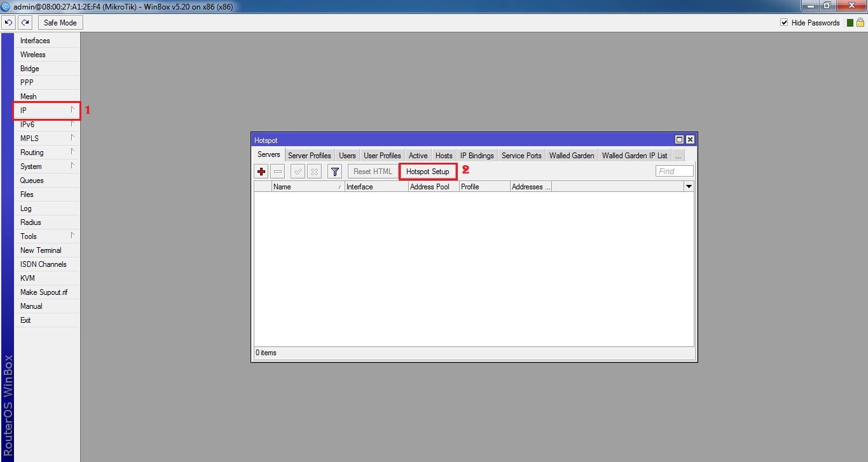This screenshot has width=868, height=462.
Task: Click the Reset HTML button
Action: (372, 171)
